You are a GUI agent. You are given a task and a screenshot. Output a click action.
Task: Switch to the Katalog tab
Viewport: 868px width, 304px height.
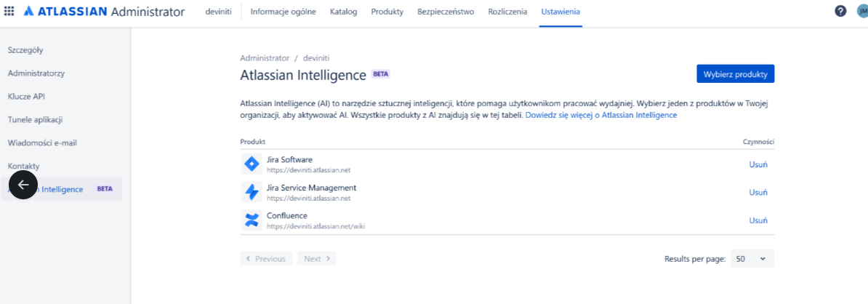click(x=343, y=12)
